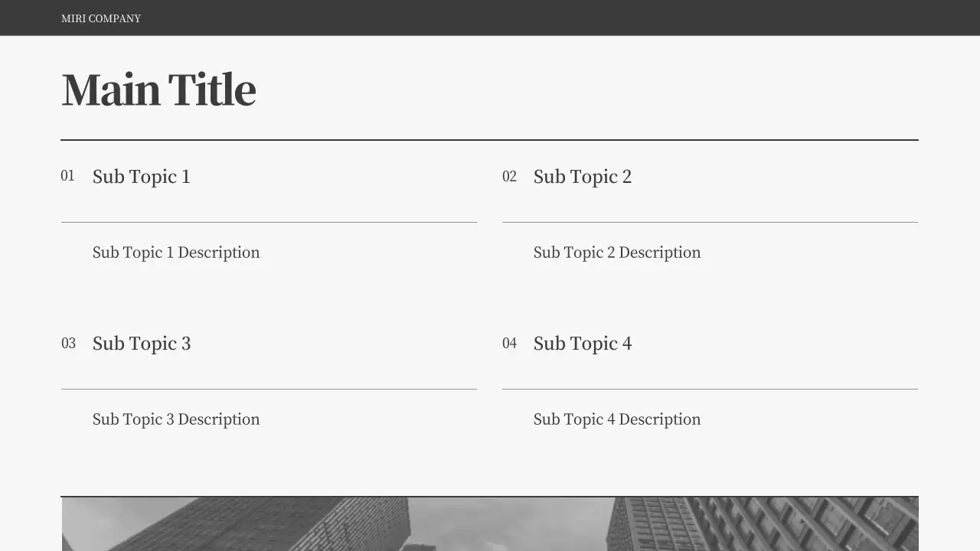Click the 03 number label

(69, 344)
